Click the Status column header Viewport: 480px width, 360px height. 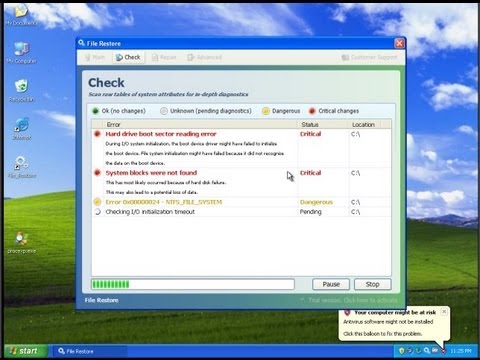[x=323, y=125]
